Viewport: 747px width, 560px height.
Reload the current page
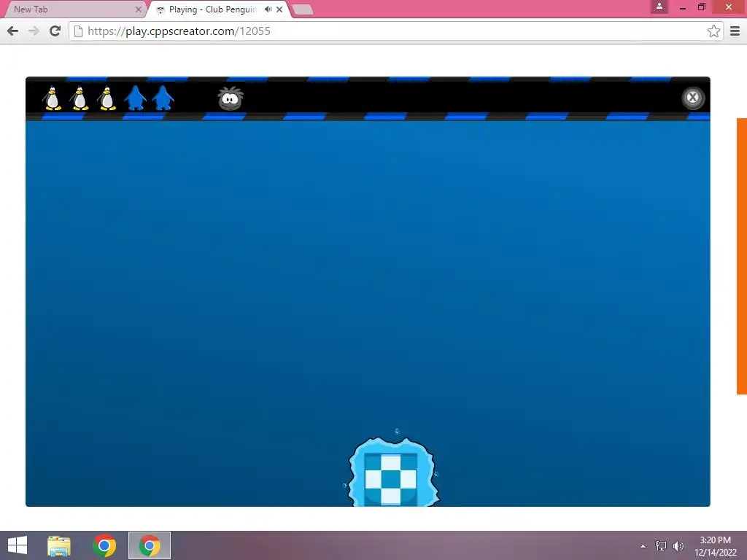[55, 31]
